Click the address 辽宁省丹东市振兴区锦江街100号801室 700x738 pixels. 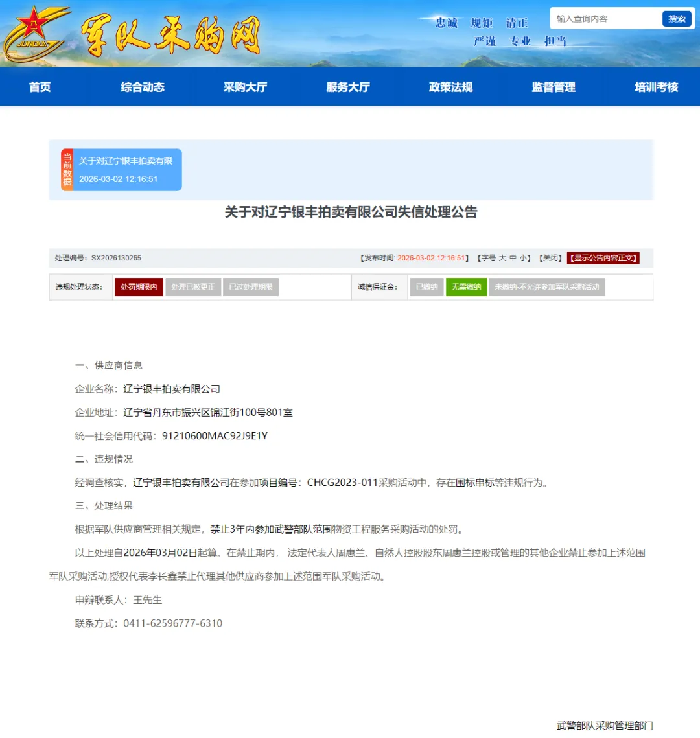208,412
